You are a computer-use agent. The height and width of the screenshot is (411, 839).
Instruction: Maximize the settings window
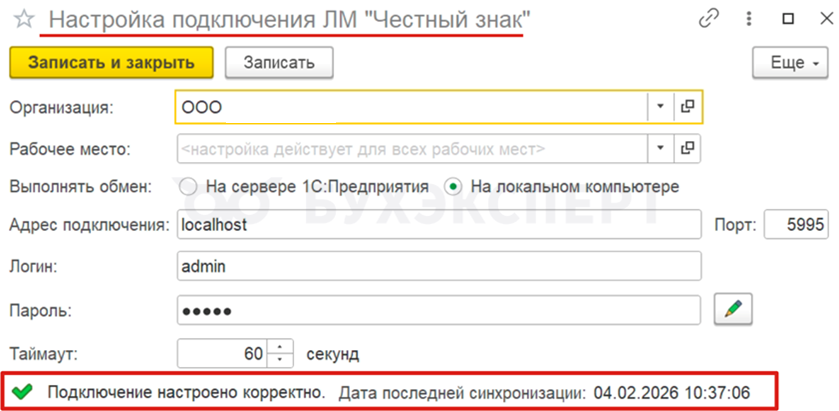point(787,19)
